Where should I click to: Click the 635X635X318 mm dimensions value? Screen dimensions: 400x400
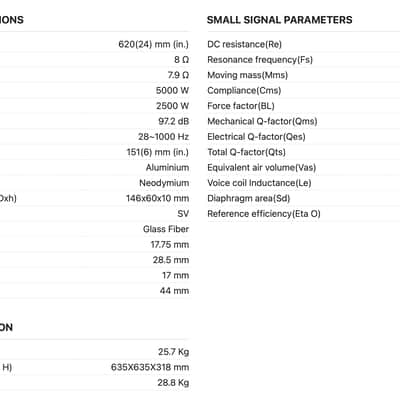pos(150,367)
